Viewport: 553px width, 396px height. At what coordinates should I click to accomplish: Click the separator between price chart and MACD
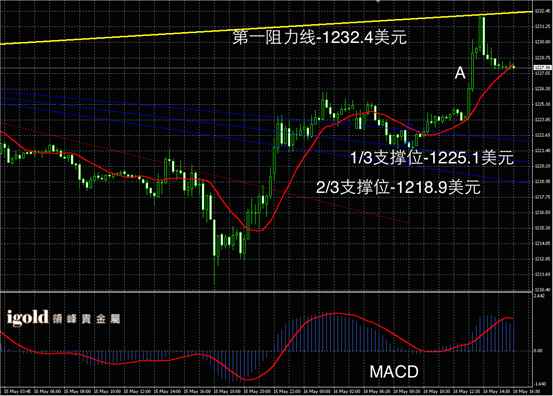(x=266, y=292)
